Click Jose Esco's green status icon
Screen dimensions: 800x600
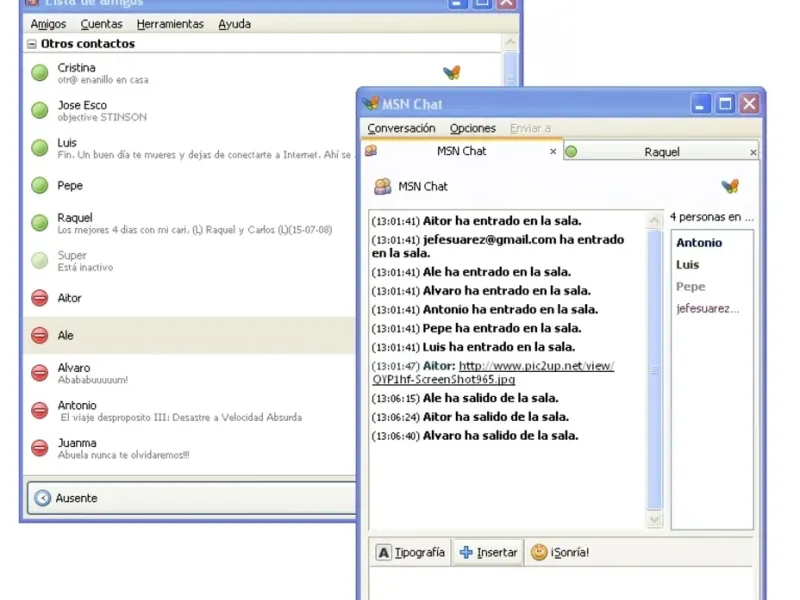tap(40, 110)
